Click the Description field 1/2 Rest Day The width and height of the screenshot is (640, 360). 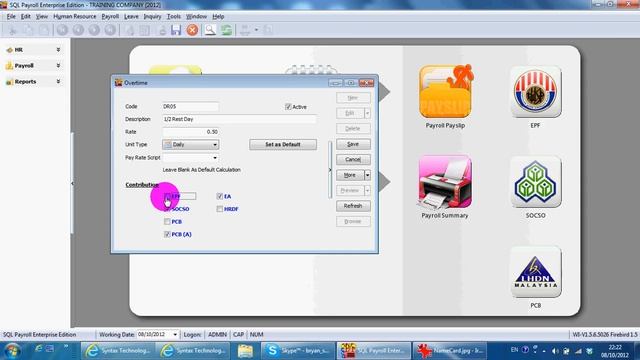[x=239, y=119]
